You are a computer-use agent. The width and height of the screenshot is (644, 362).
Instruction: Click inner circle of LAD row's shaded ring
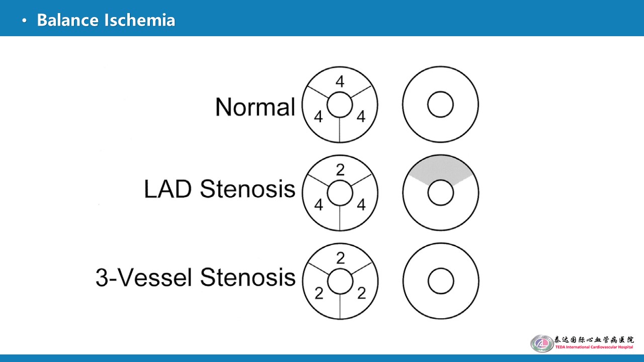[x=441, y=194]
